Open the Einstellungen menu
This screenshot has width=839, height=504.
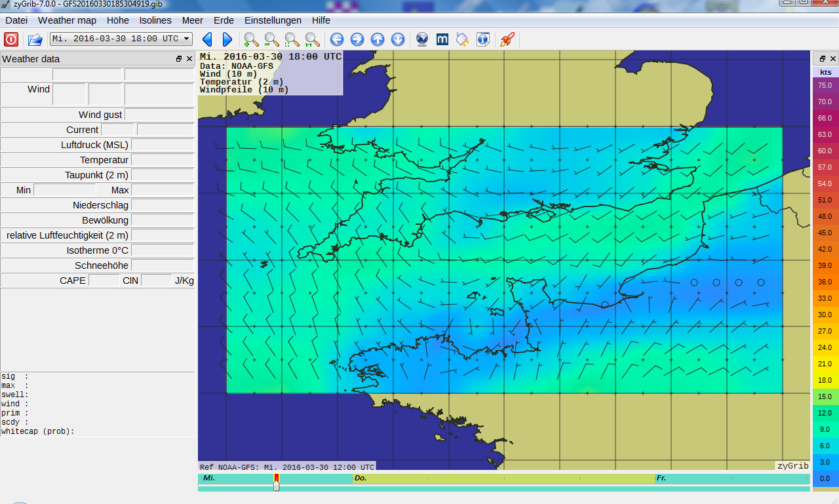pos(273,20)
